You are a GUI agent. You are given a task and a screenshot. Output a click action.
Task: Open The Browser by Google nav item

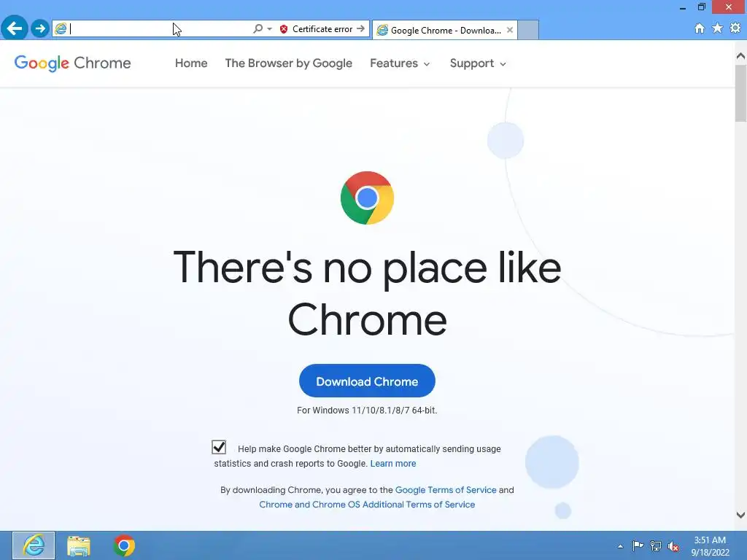[x=289, y=63]
